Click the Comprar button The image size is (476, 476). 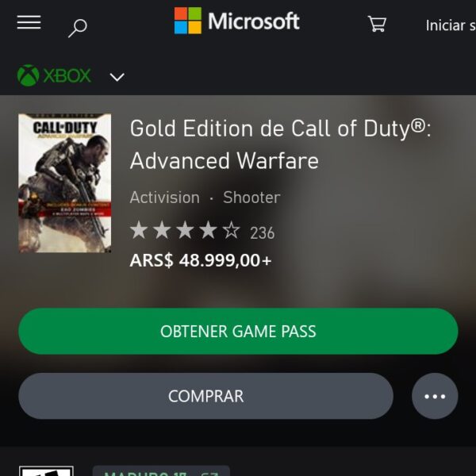[205, 396]
